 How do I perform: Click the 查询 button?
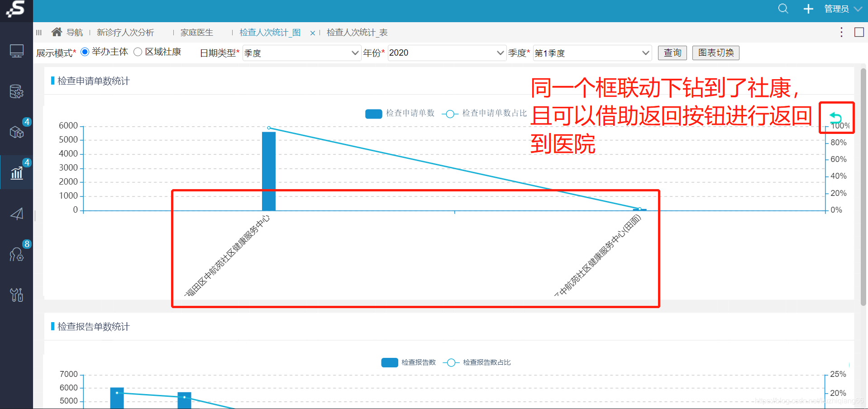(672, 53)
